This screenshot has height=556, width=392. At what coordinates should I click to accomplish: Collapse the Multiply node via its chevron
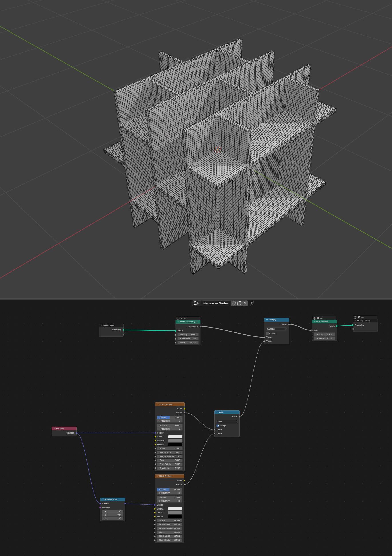267,320
